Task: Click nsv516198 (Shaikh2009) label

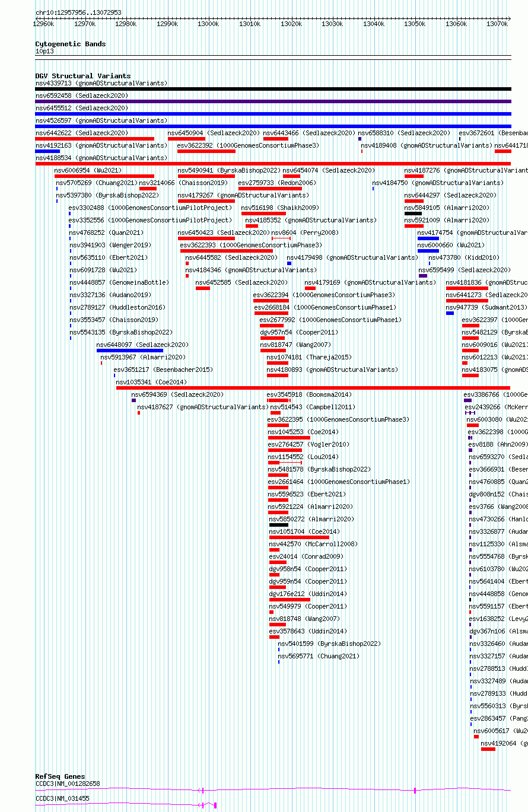Action: (280, 208)
